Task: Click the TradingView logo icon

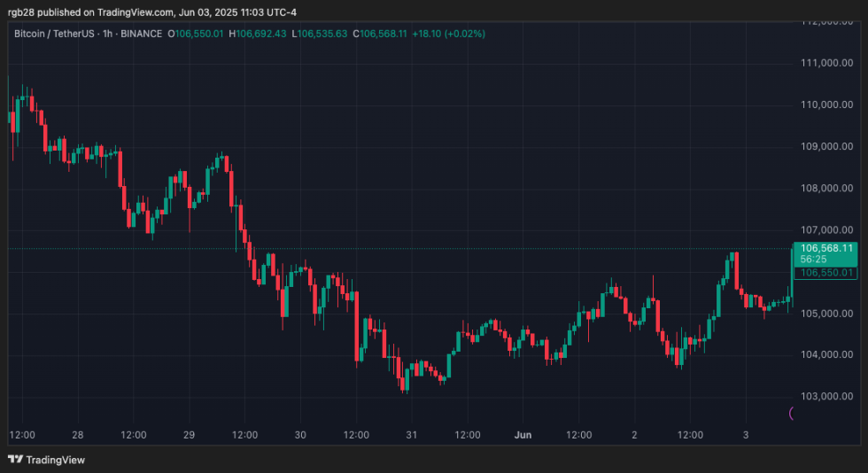Action: pyautogui.click(x=15, y=459)
